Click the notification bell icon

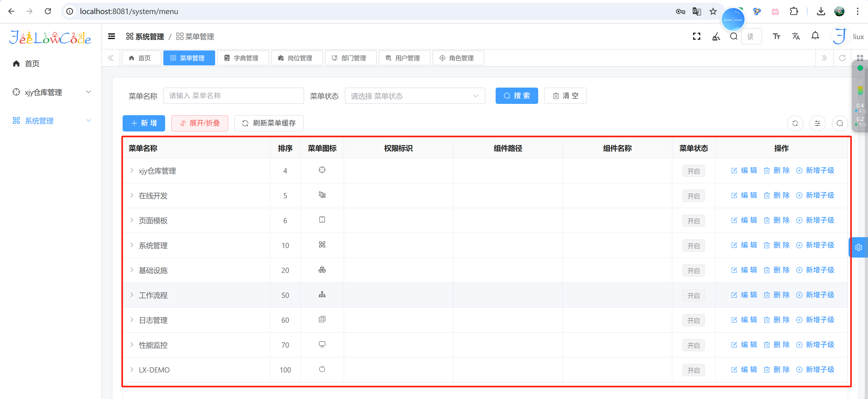coord(815,36)
